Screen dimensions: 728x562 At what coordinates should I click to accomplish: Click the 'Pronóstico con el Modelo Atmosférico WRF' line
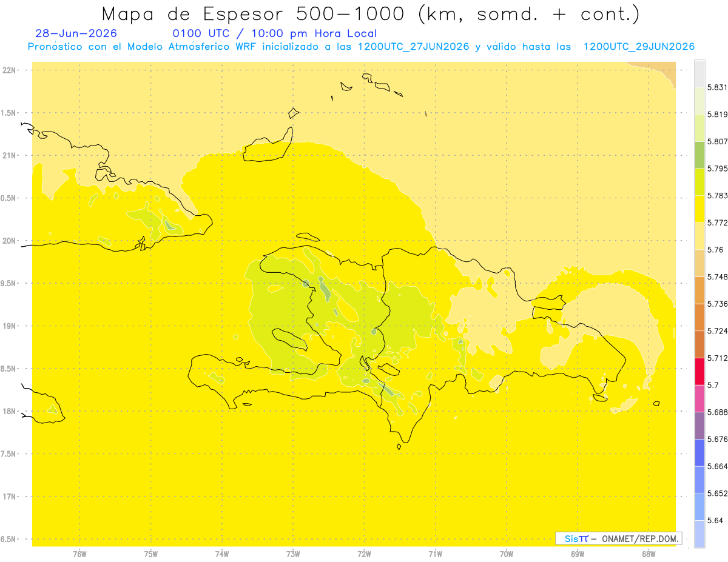[361, 47]
